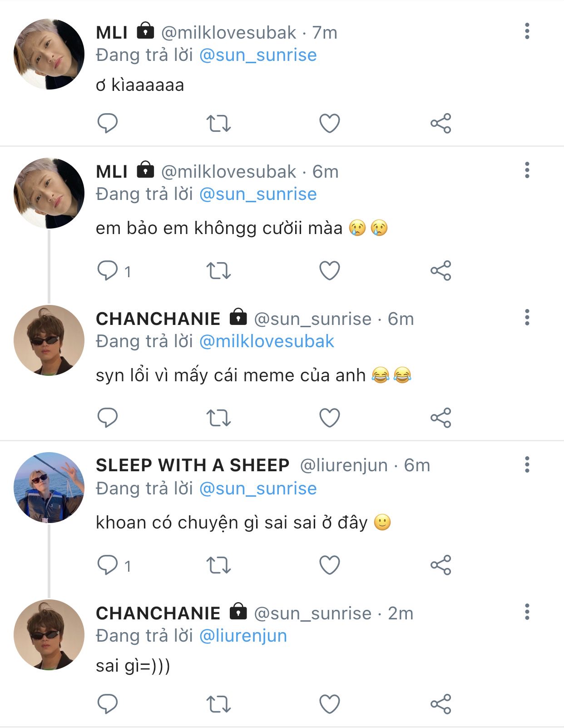This screenshot has height=728, width=564.
Task: Open more options for the "ơ kìaaaaaa" tweet
Action: [x=527, y=31]
